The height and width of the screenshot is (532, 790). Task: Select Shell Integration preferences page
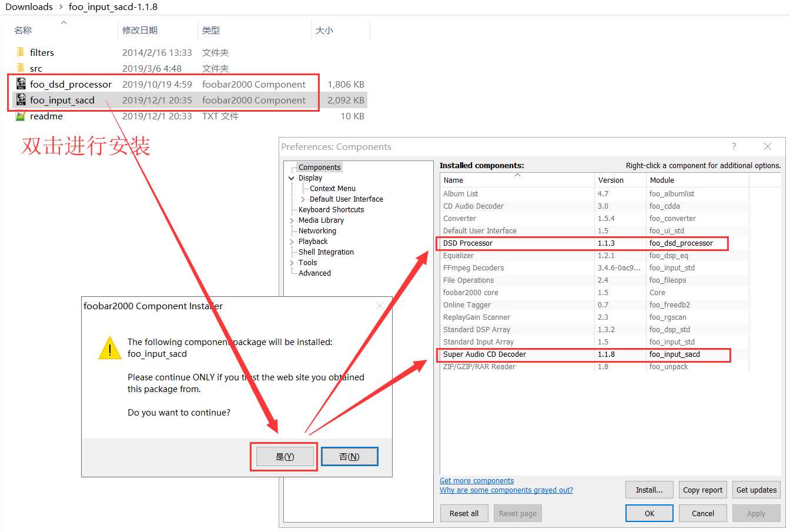point(326,252)
